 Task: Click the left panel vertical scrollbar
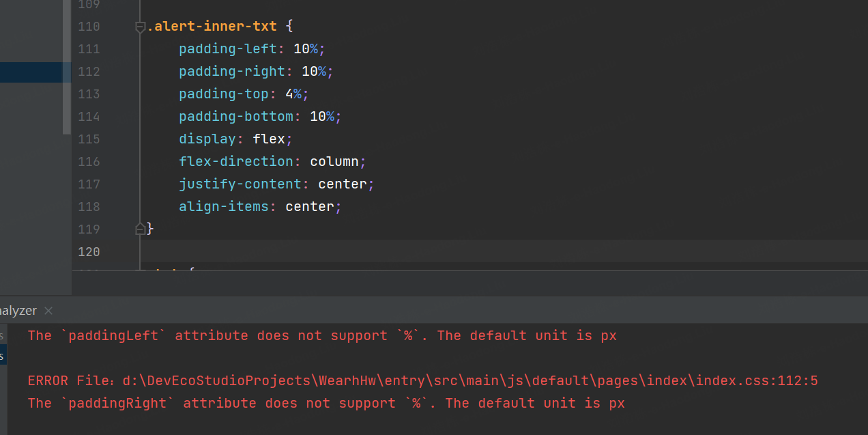click(67, 68)
